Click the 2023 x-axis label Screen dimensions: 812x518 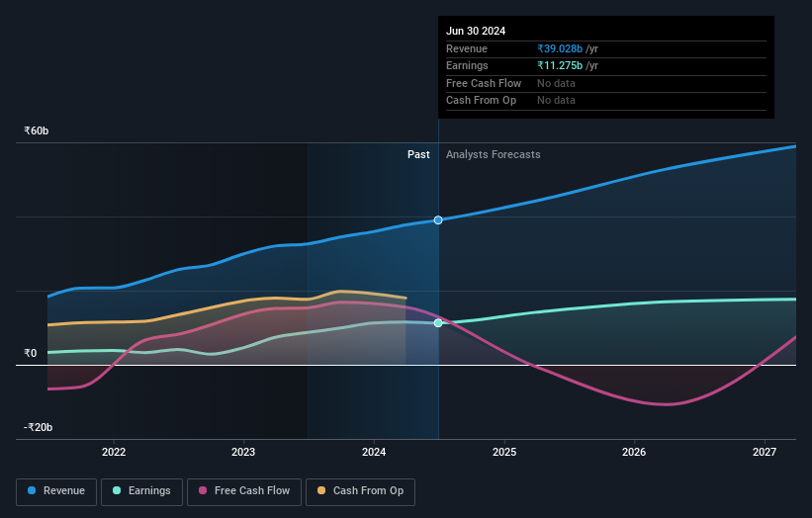(x=243, y=452)
